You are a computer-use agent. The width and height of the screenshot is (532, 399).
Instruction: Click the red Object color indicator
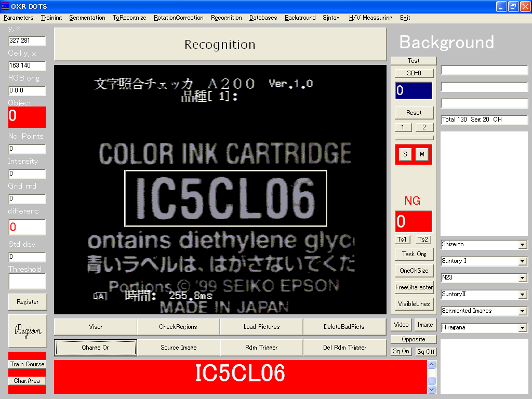click(27, 117)
